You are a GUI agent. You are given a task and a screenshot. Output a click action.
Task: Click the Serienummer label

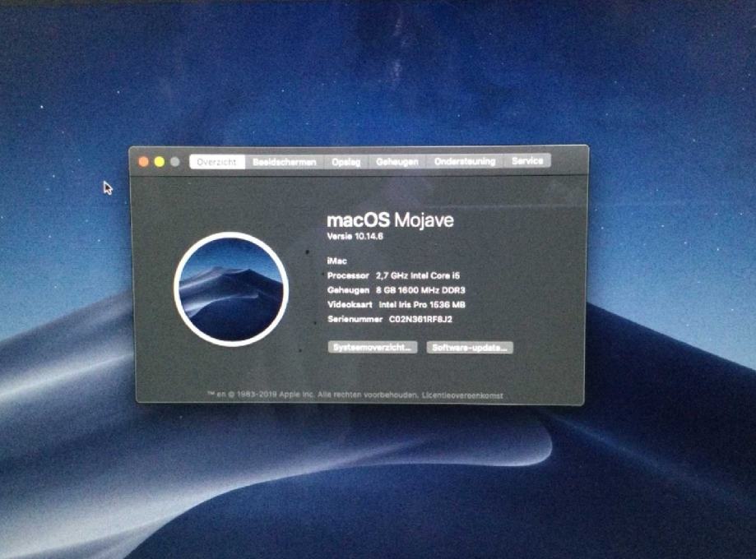point(355,319)
